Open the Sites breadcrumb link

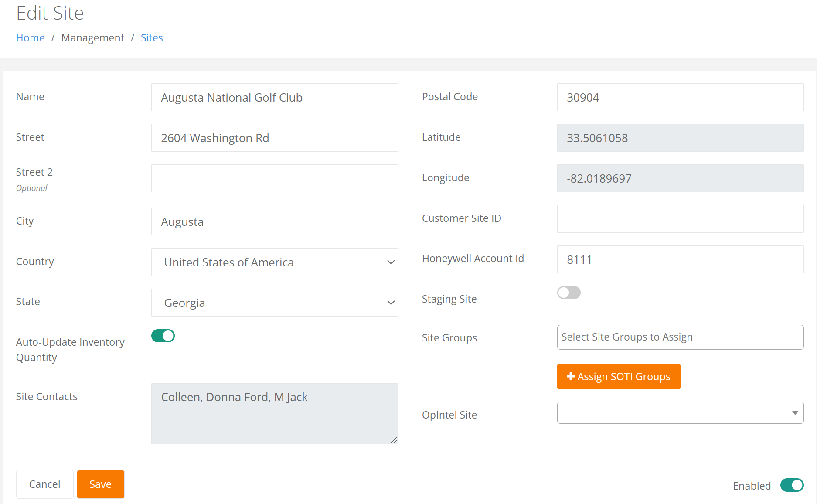[x=152, y=38]
